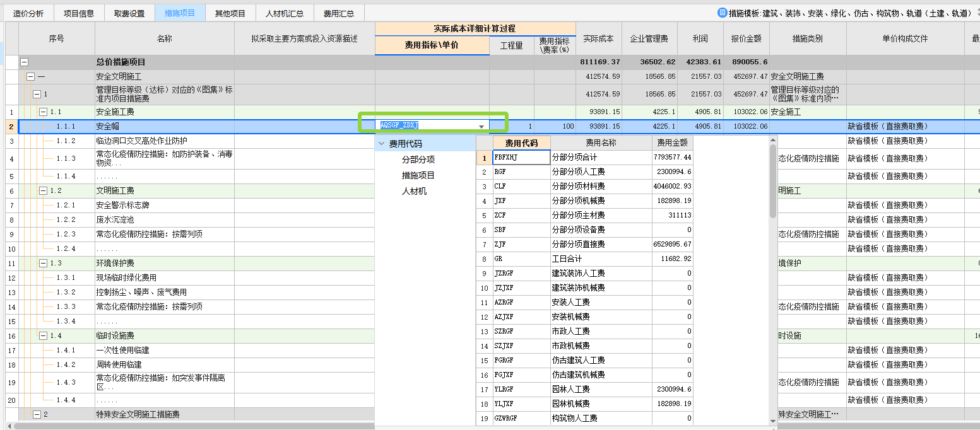Click the 100 rate cell in 安全帽 row

555,126
